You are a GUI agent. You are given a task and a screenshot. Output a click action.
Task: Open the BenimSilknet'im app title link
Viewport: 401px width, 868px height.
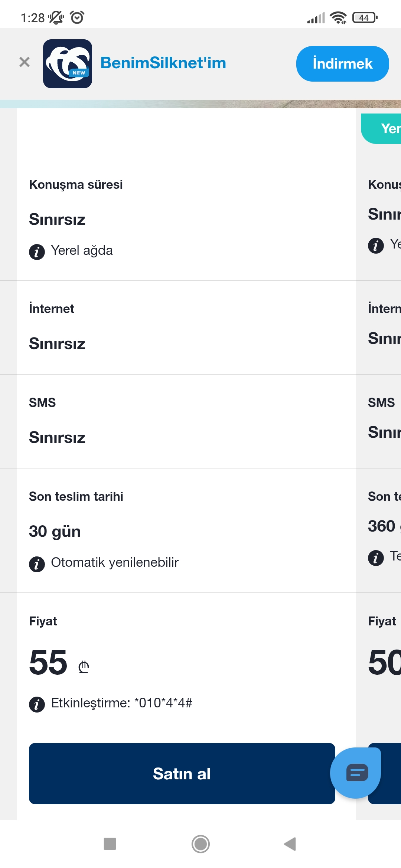163,63
